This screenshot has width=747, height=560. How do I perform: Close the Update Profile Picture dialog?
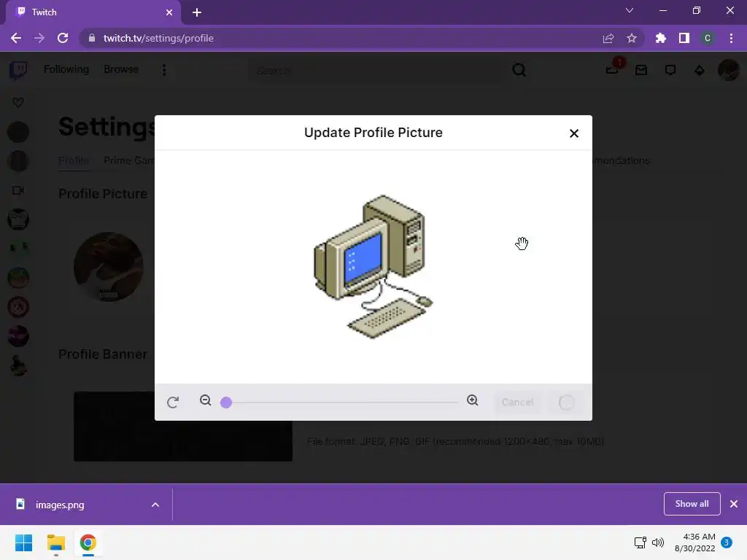[x=574, y=133]
